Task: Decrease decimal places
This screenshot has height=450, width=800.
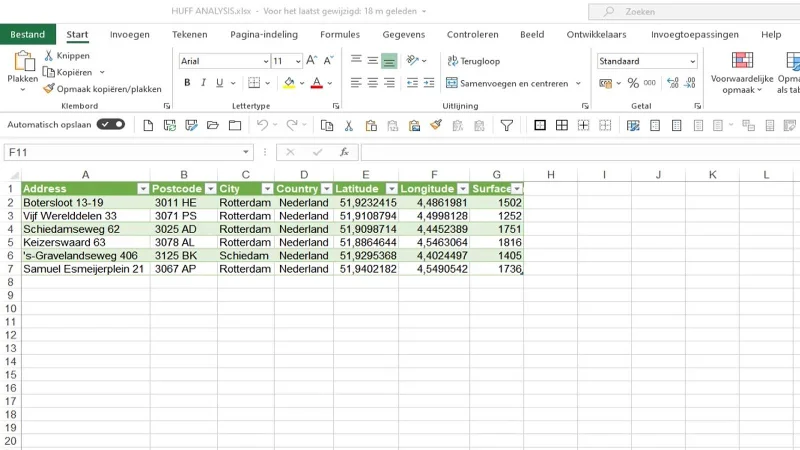Action: click(x=690, y=83)
